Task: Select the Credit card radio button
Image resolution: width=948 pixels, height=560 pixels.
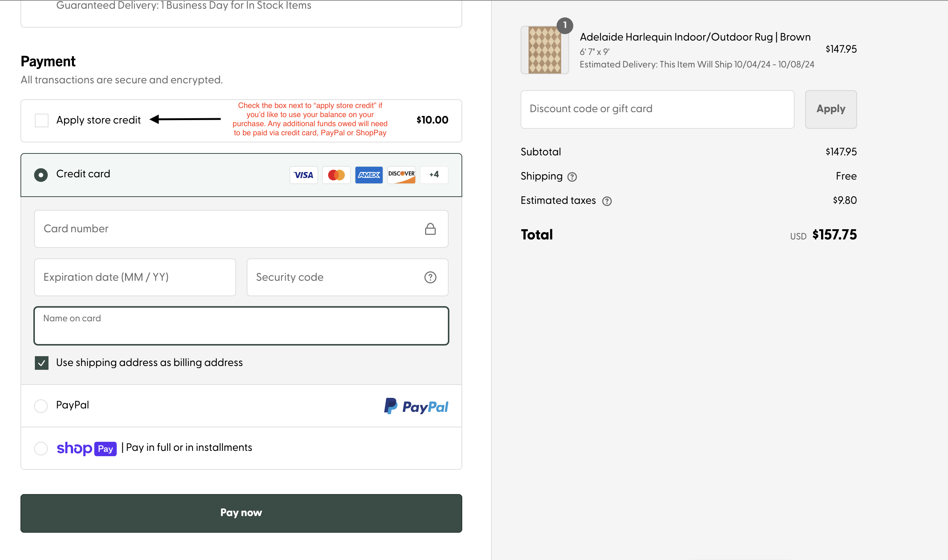Action: tap(41, 175)
